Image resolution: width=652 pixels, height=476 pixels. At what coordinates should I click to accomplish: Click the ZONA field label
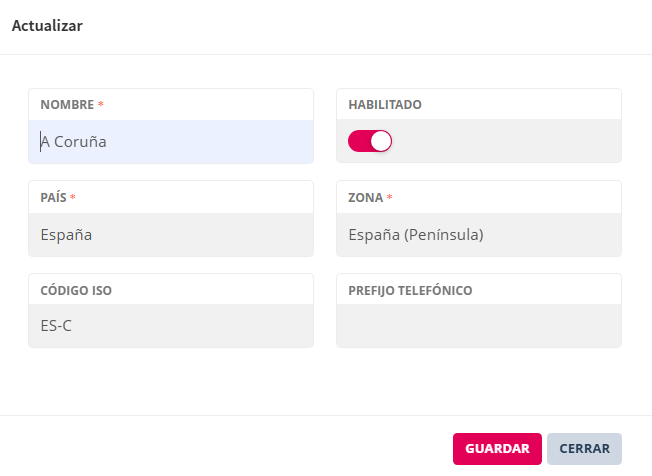pos(365,198)
